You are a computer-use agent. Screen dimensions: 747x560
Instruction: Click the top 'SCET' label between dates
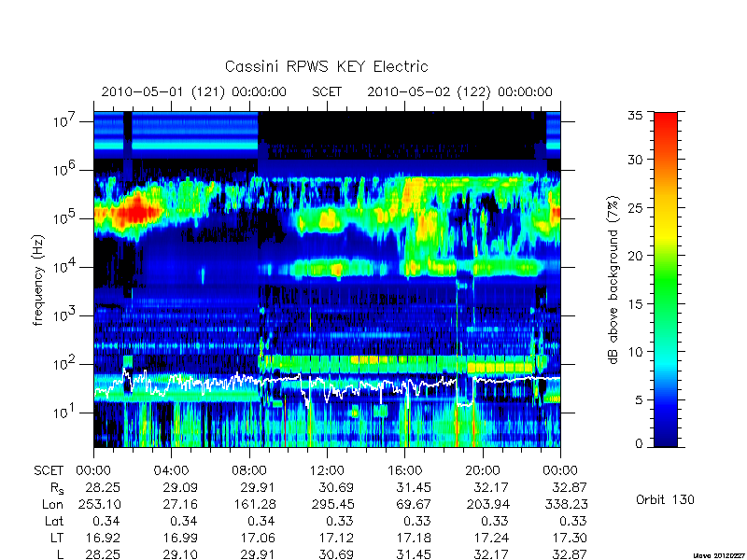point(327,91)
